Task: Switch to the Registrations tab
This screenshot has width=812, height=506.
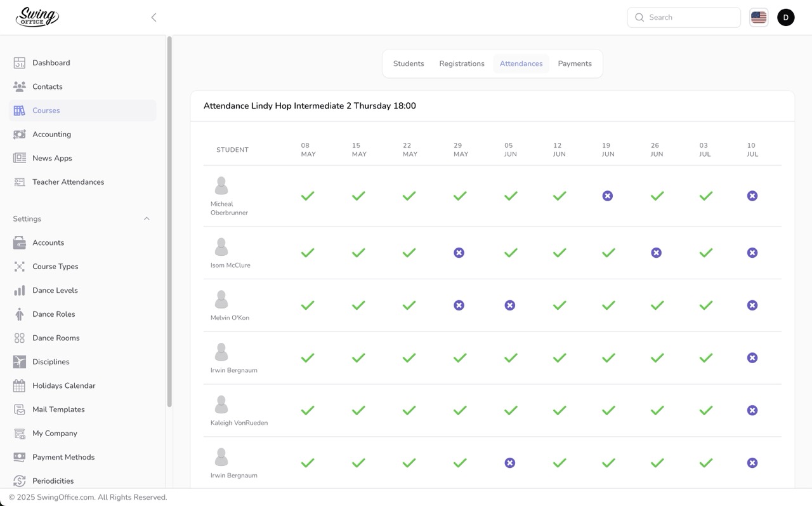Action: click(462, 63)
